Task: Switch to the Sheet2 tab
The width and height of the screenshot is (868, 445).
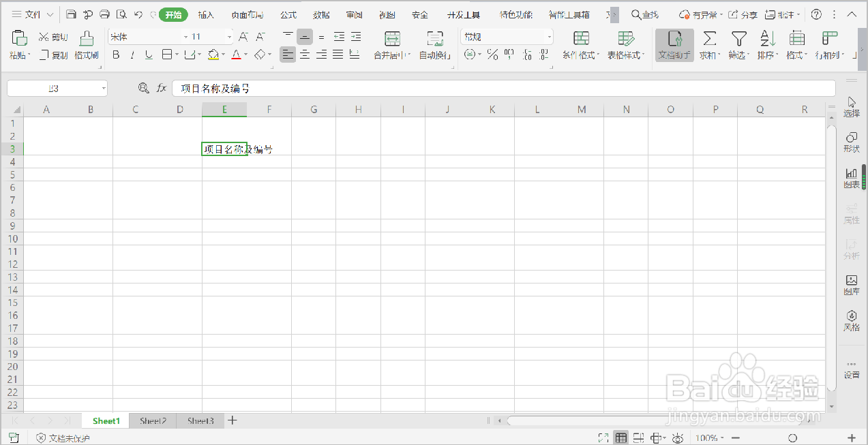Action: click(153, 421)
